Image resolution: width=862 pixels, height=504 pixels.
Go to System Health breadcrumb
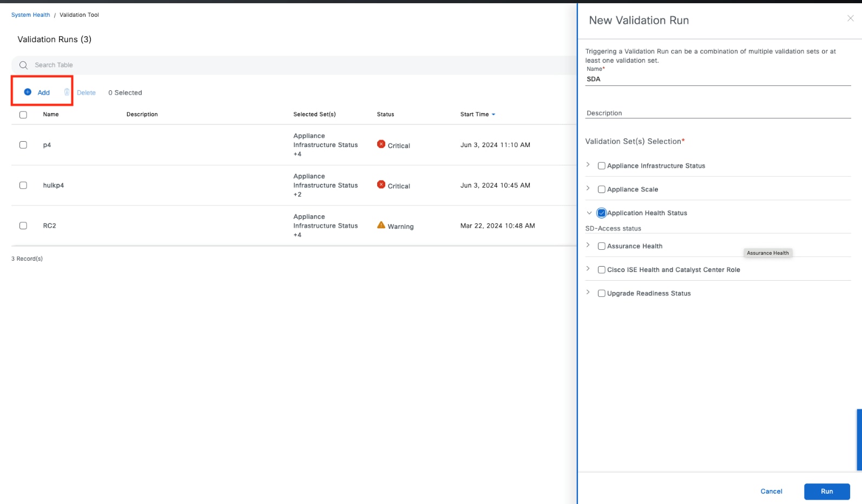click(x=30, y=15)
